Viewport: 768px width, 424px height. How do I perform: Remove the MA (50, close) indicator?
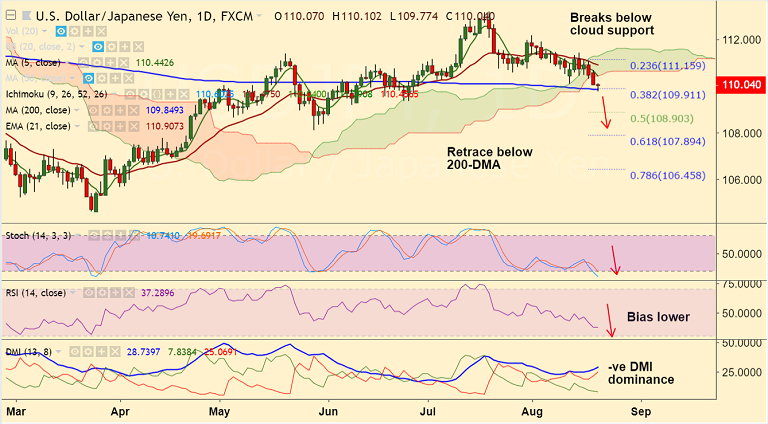coord(129,78)
